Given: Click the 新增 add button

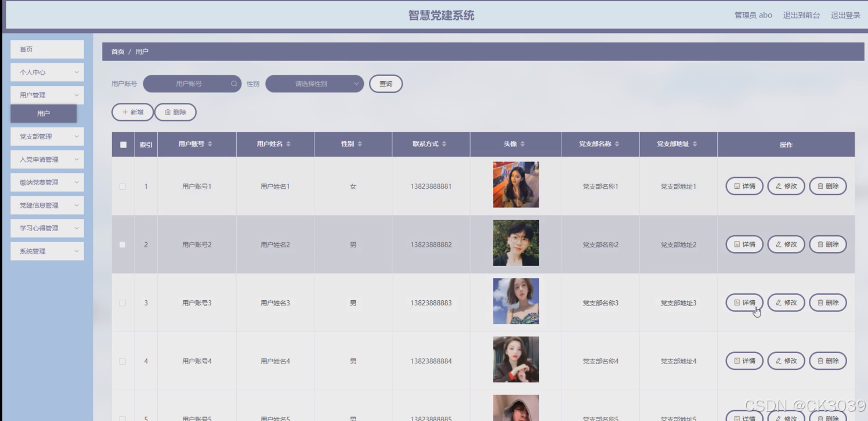Looking at the screenshot, I should click(x=132, y=112).
